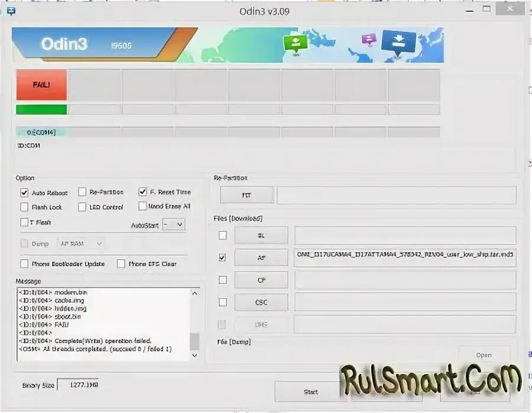Click the Binary Size value field

pos(78,385)
